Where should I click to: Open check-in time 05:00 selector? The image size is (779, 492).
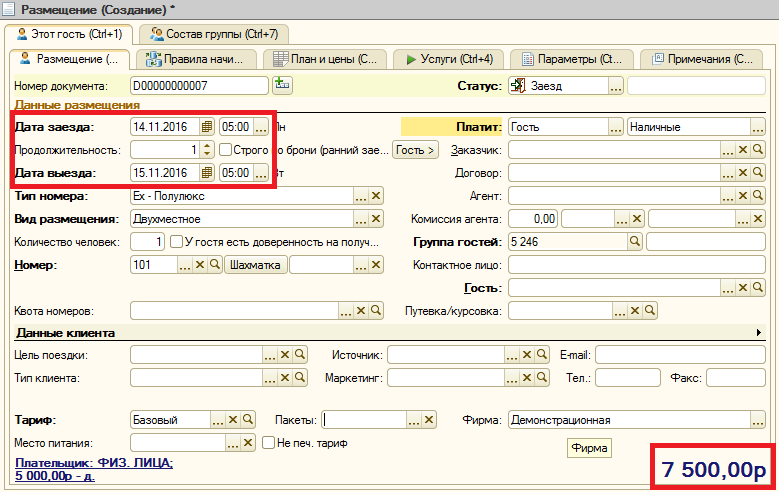pos(261,127)
